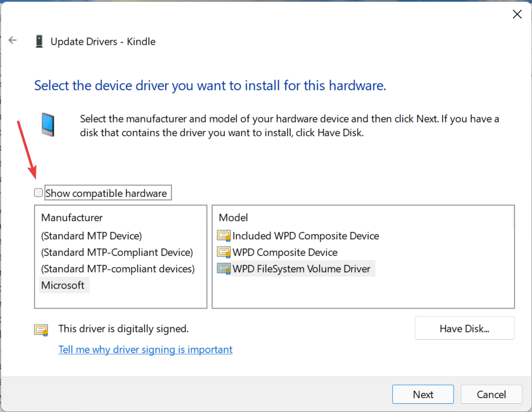Screen dimensions: 532x412
Task: Select (Standard MTP Device) manufacturer
Action: [91, 236]
